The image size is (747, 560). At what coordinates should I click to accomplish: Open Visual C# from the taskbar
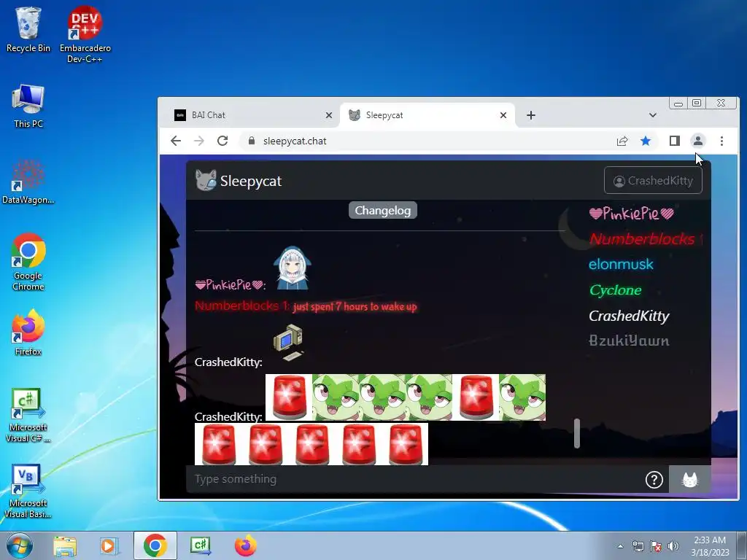tap(201, 545)
